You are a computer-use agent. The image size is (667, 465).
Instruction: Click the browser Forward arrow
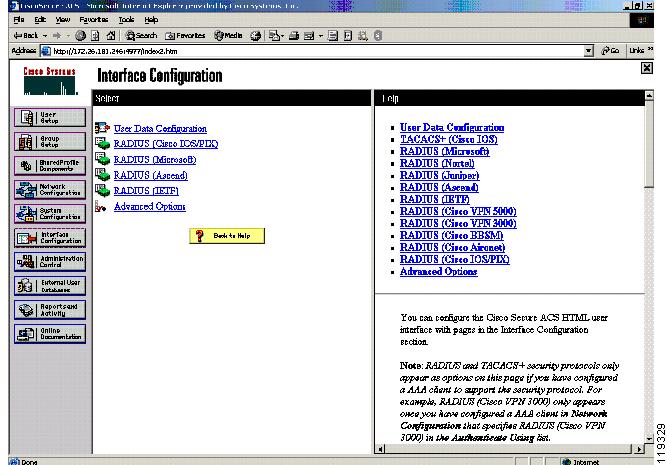click(x=57, y=36)
